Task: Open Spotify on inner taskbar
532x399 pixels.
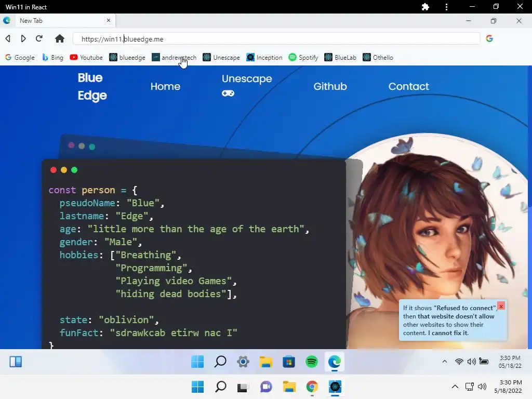Action: point(312,362)
